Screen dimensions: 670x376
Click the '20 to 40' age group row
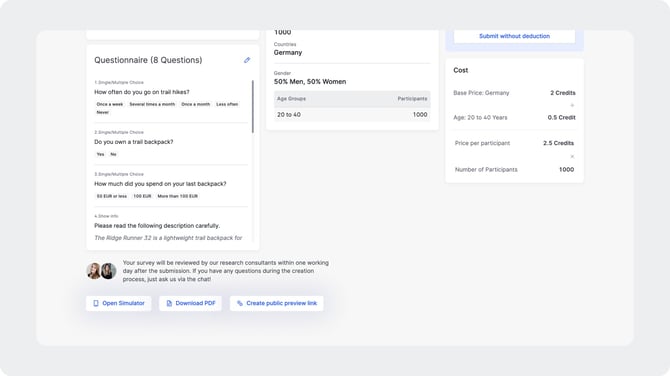click(x=352, y=115)
